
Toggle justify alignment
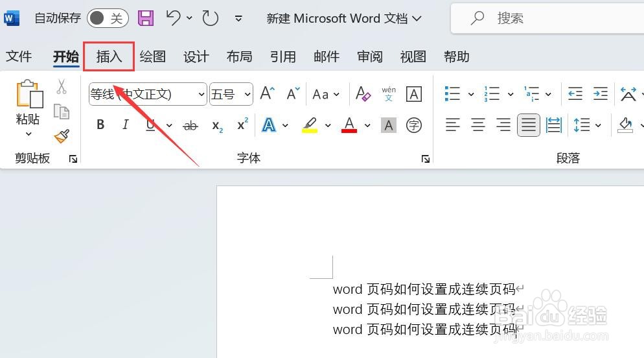529,125
